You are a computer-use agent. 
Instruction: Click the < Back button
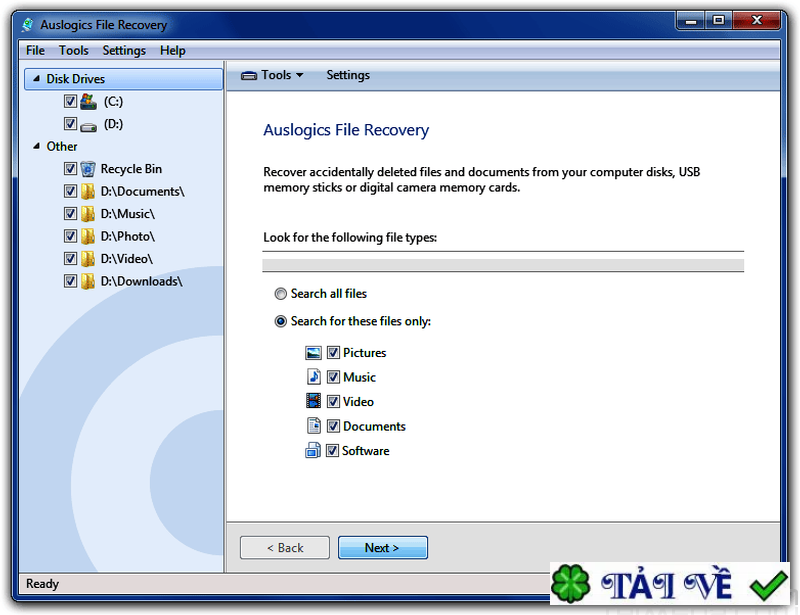click(x=285, y=548)
